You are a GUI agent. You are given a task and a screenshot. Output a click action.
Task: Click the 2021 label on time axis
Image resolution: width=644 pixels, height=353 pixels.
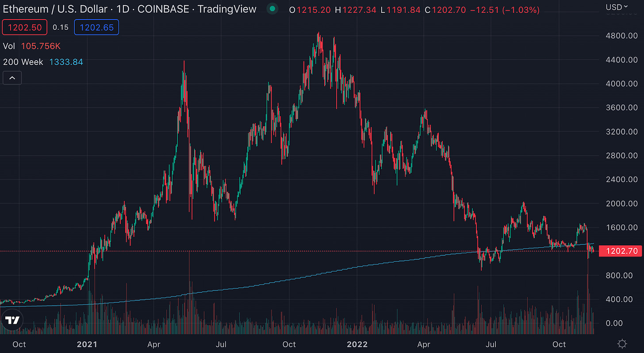[x=87, y=344]
